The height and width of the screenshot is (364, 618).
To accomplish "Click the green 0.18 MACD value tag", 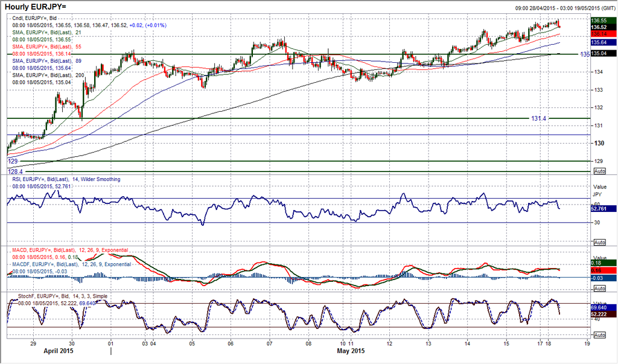I will [603, 263].
